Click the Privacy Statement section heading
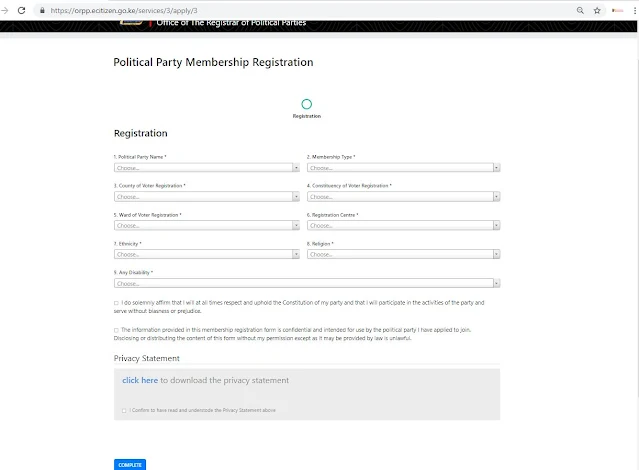This screenshot has width=639, height=470. (147, 358)
